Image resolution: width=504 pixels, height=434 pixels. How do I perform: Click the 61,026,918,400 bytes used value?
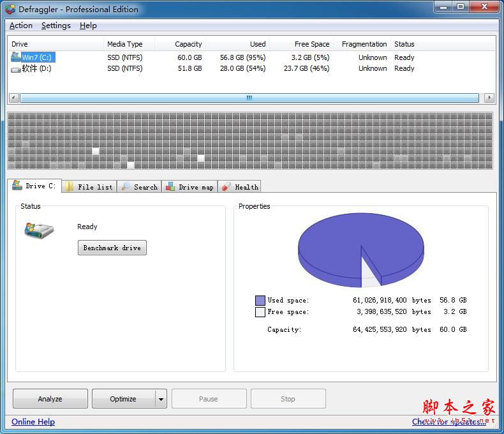tap(392, 300)
